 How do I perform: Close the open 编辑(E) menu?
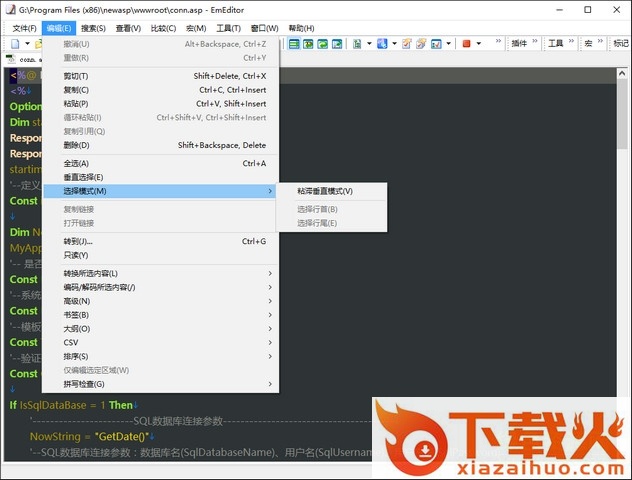59,28
